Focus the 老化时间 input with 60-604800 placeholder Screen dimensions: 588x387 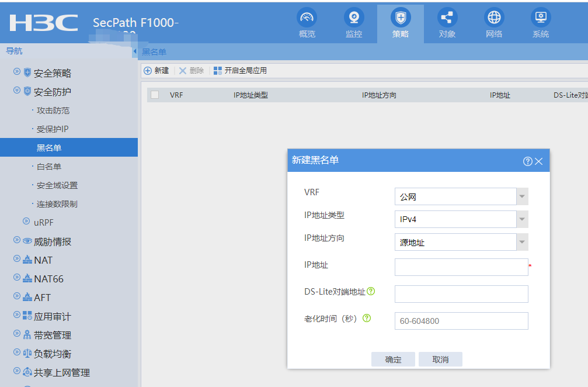tap(461, 321)
